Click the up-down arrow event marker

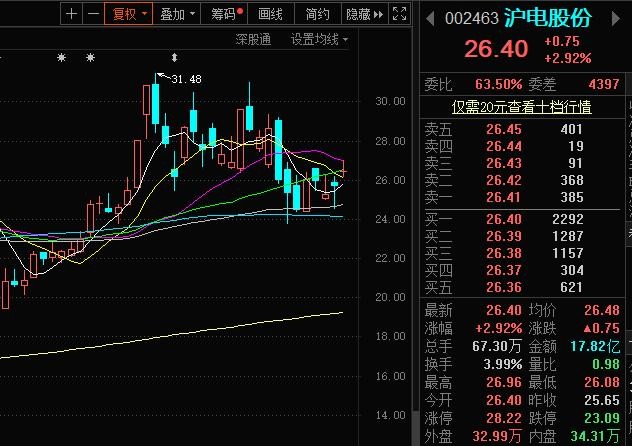175,58
